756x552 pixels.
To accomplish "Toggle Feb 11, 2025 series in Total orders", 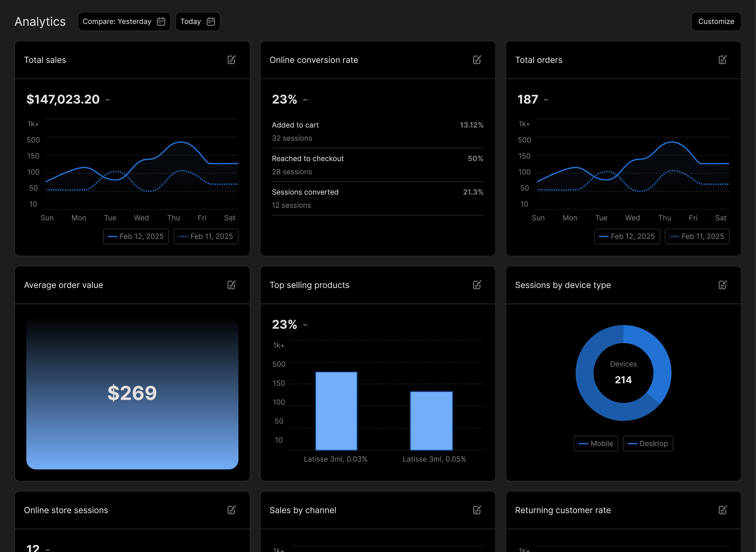I will (x=697, y=237).
